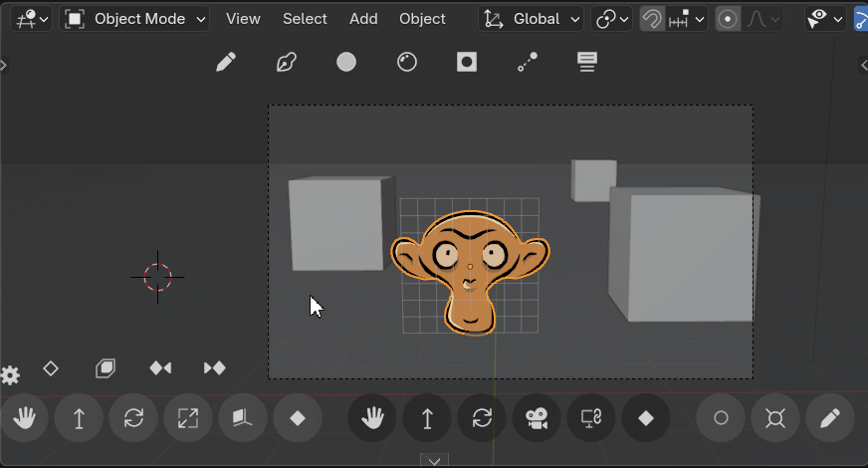Click the circle with four corner ticks icon

click(x=775, y=418)
